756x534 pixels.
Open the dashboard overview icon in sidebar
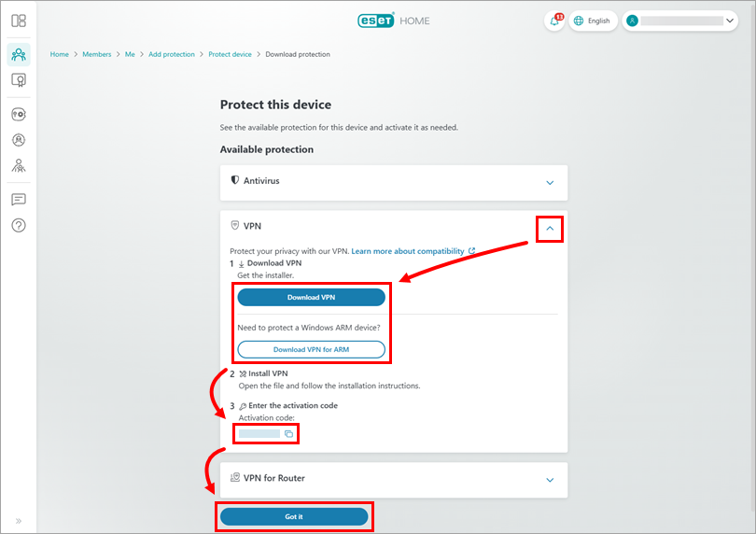point(19,21)
